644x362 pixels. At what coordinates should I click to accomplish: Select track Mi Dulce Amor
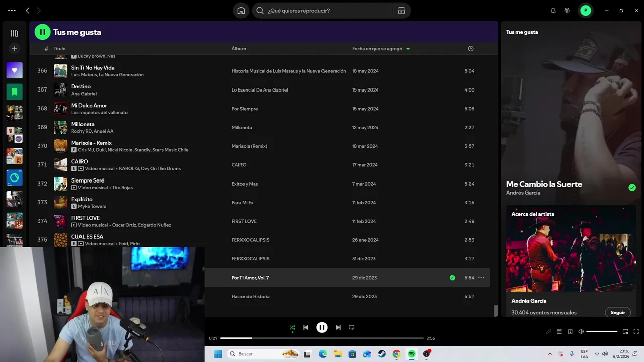(89, 106)
